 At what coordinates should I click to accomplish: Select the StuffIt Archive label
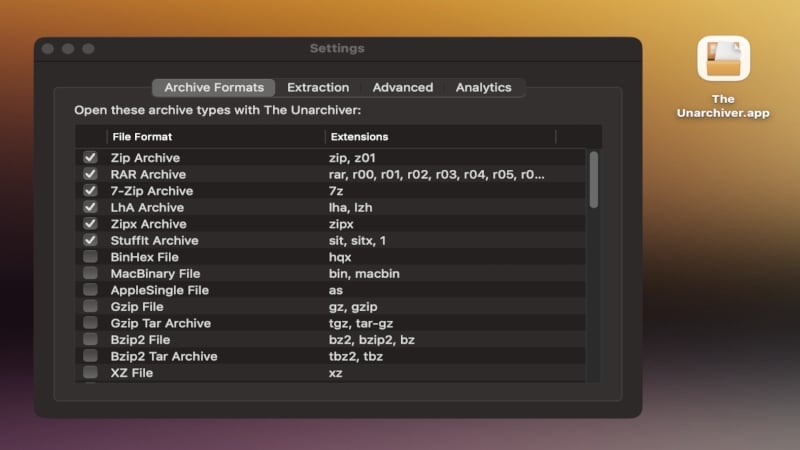(155, 240)
